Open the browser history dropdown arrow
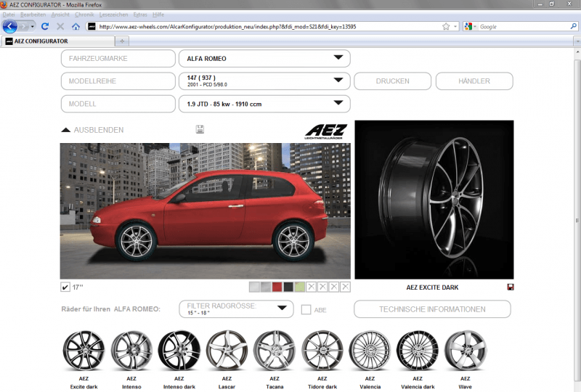This screenshot has width=581, height=392. click(x=32, y=27)
